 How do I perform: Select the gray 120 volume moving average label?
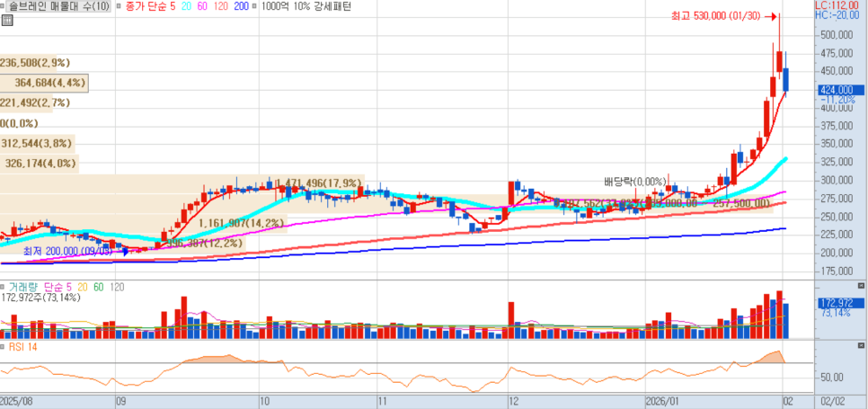click(x=116, y=288)
